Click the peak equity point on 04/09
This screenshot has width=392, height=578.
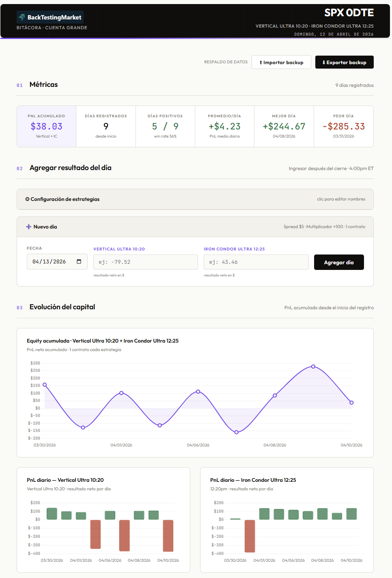(x=313, y=367)
